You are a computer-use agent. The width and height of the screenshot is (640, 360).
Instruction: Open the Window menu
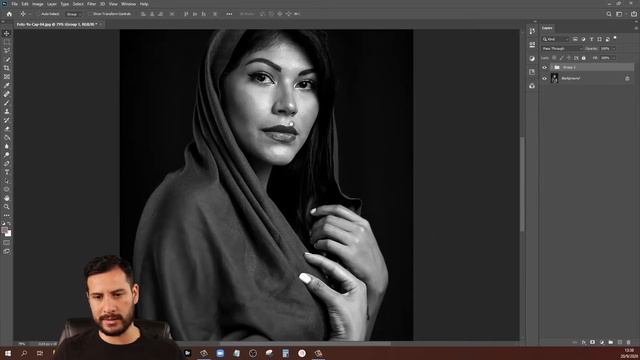pyautogui.click(x=128, y=4)
